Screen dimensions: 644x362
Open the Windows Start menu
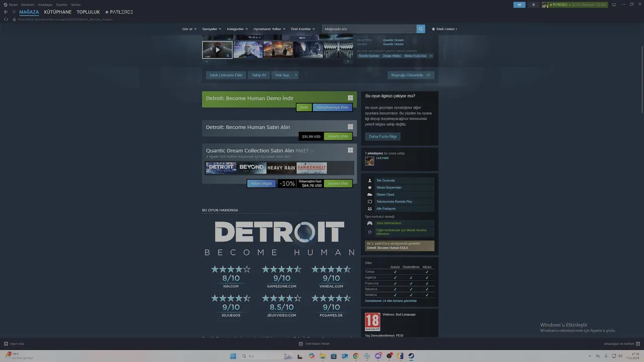[233, 356]
